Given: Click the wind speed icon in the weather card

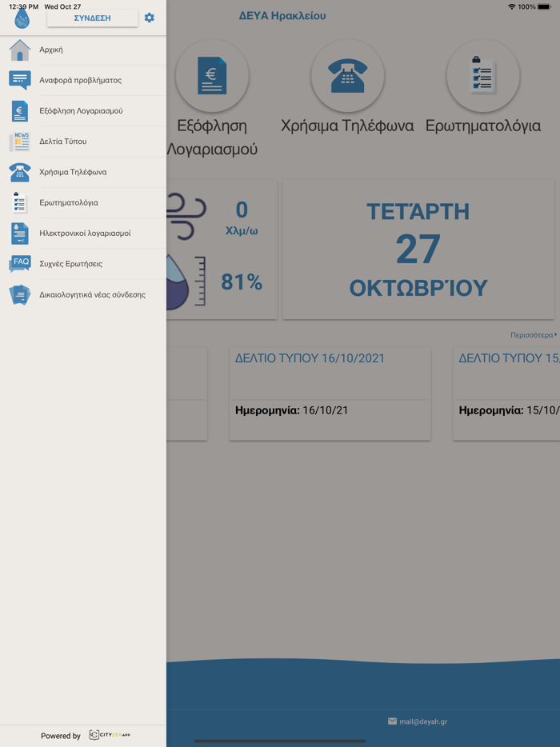Looking at the screenshot, I should [186, 216].
